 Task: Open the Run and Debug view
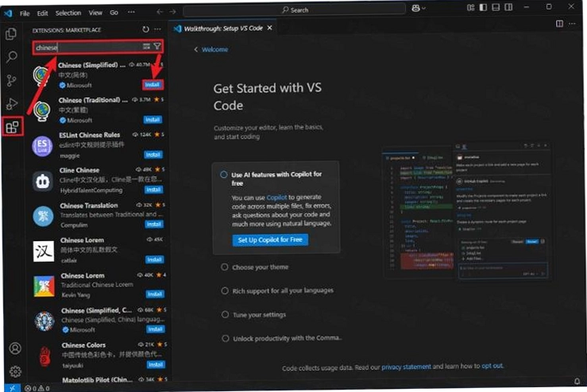click(x=12, y=104)
